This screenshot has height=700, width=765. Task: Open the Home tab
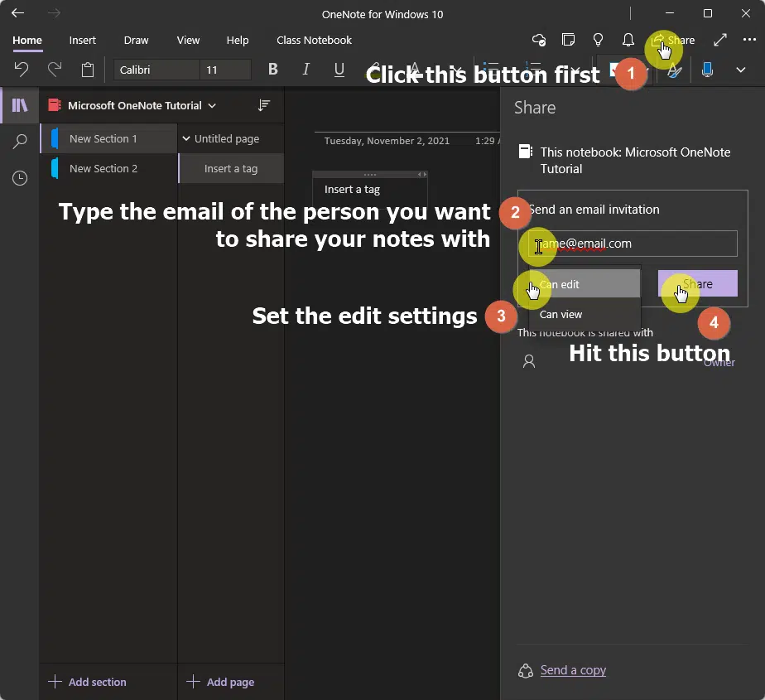pos(27,40)
